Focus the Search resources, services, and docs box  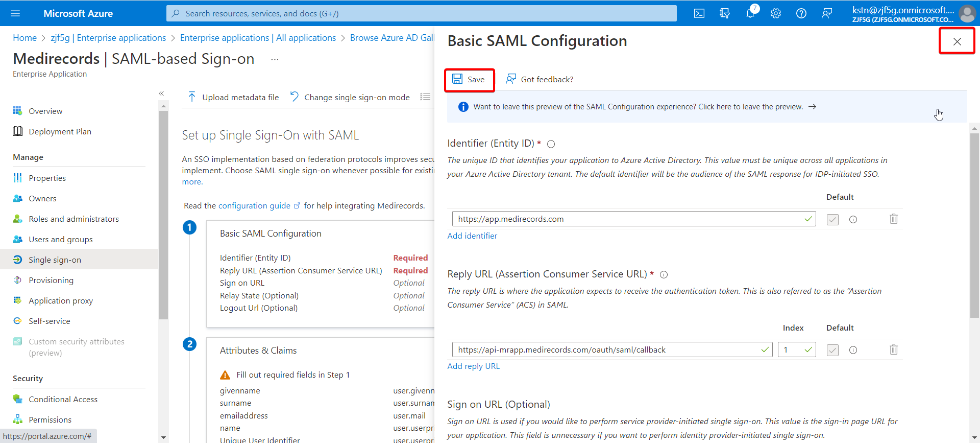[422, 13]
